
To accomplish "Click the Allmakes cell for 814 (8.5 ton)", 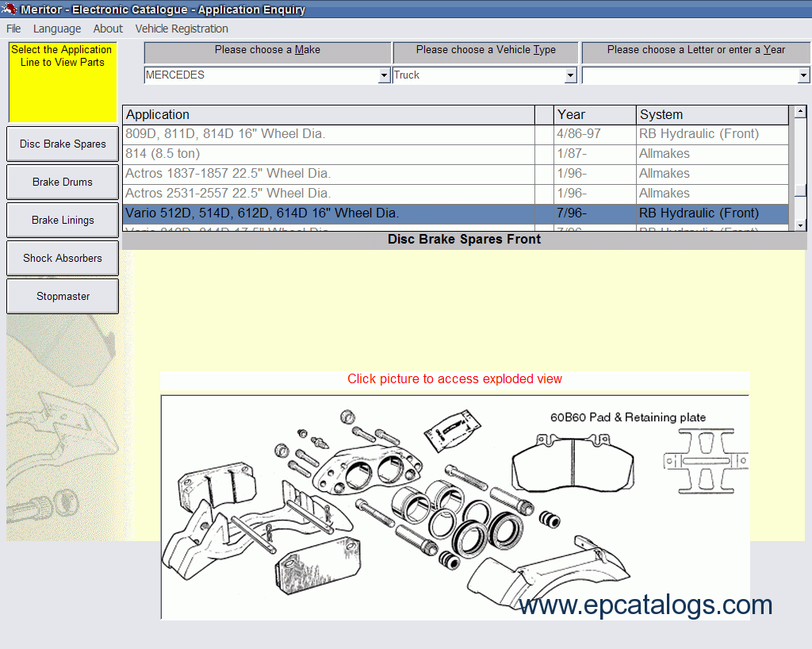I will 712,154.
